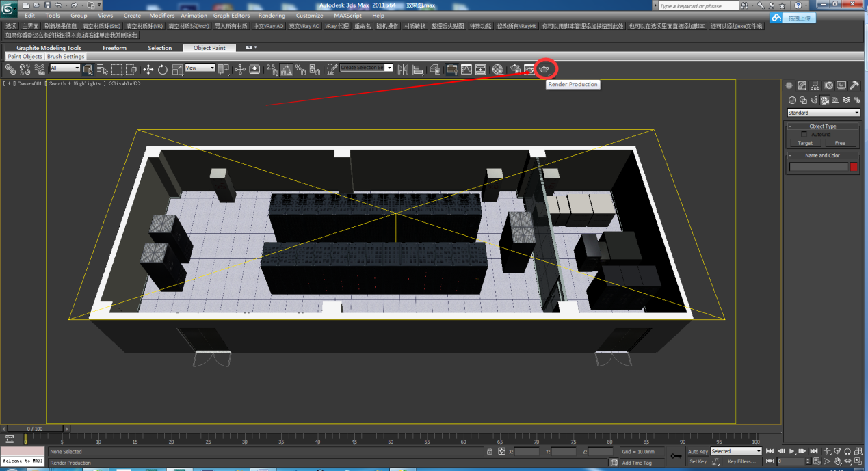868x471 pixels.
Task: Open the MAXScript menu
Action: click(x=348, y=16)
